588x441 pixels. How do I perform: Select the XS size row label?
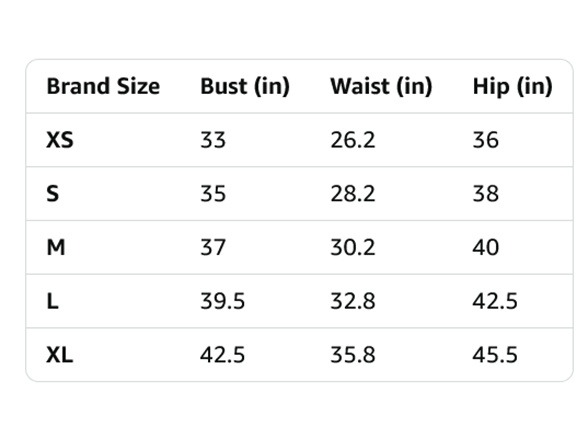pos(60,140)
